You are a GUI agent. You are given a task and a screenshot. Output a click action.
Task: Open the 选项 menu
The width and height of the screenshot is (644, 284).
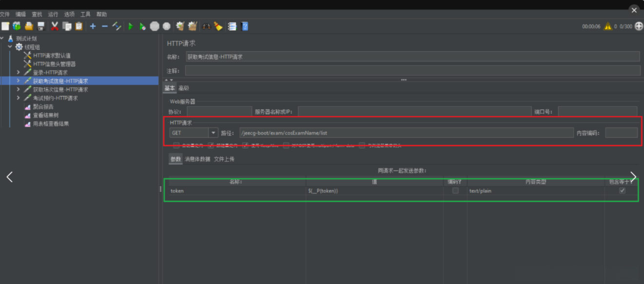click(69, 15)
